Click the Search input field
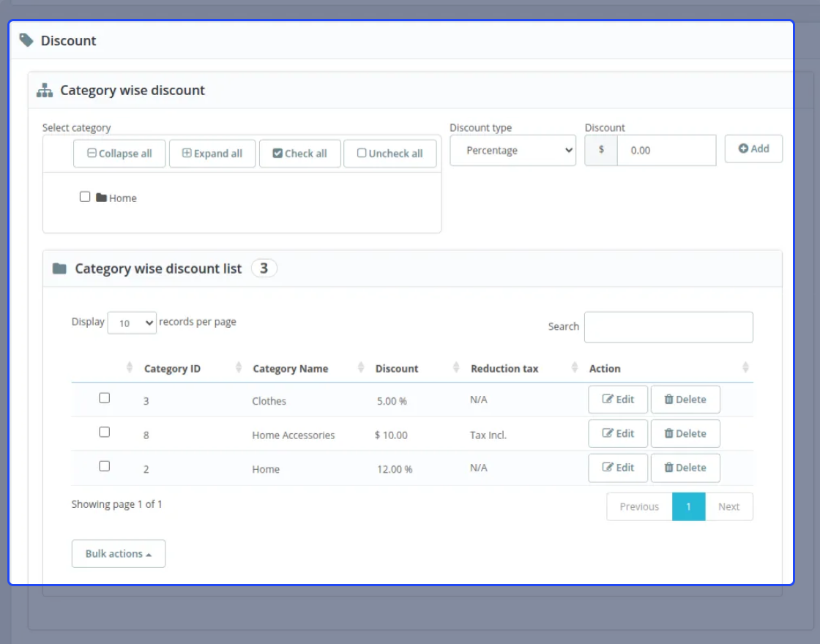The height and width of the screenshot is (644, 820). click(668, 327)
